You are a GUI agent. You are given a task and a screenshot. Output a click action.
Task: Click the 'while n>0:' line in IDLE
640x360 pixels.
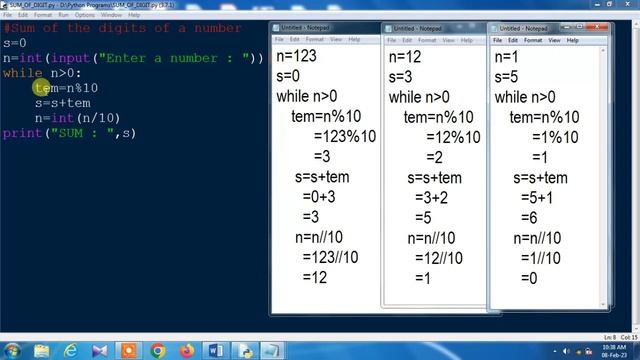pyautogui.click(x=42, y=73)
